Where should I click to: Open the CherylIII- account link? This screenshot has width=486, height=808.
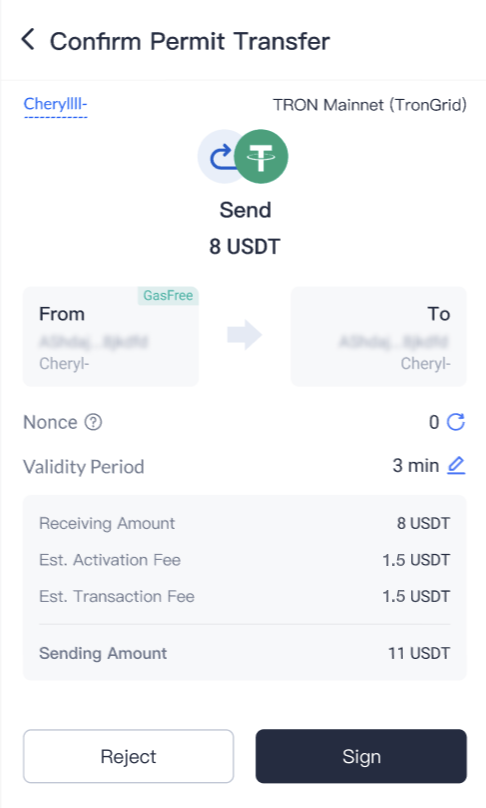click(56, 105)
